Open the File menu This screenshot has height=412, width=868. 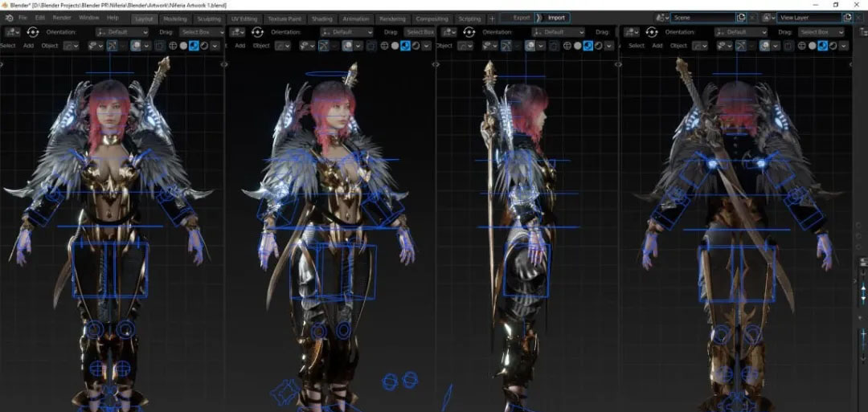click(23, 18)
